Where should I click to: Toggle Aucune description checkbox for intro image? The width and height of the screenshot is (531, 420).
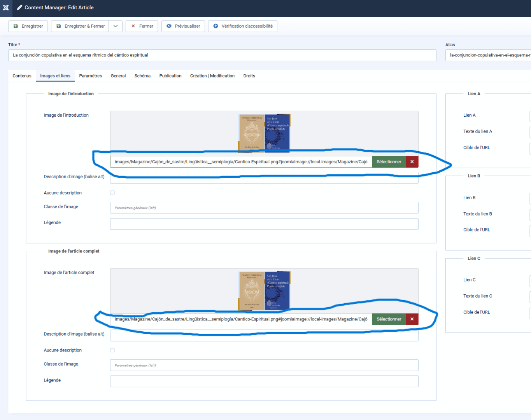112,193
